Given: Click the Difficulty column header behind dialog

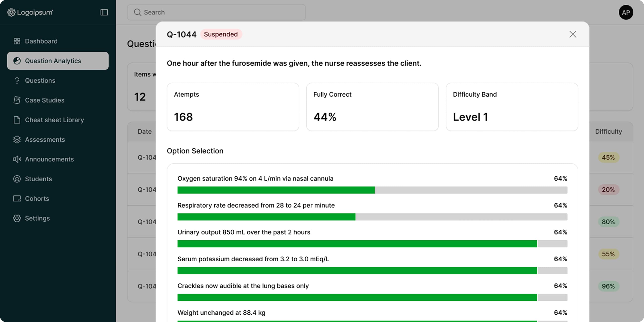Looking at the screenshot, I should 608,131.
